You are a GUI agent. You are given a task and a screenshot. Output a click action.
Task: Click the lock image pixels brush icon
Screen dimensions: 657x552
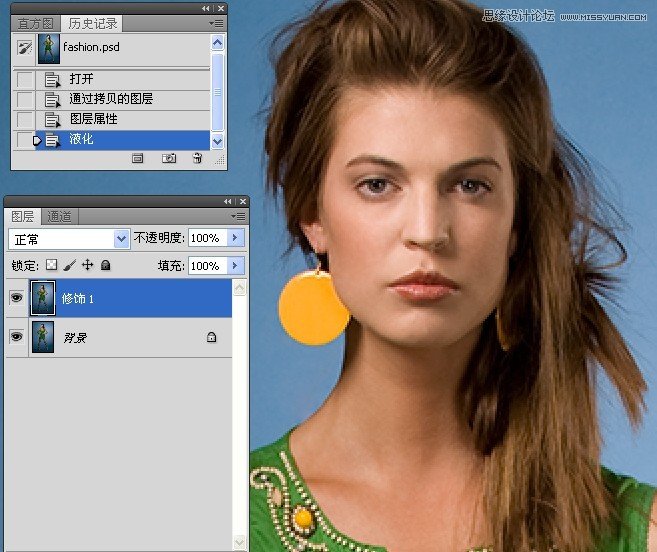point(70,265)
